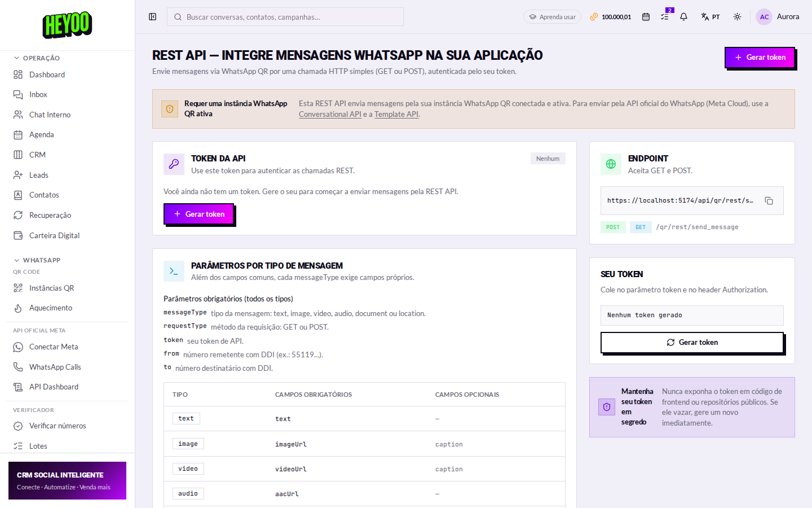Screen dimensions: 812x508
Task: Click the terminal icon beside Parâmetros
Action: coord(174,271)
